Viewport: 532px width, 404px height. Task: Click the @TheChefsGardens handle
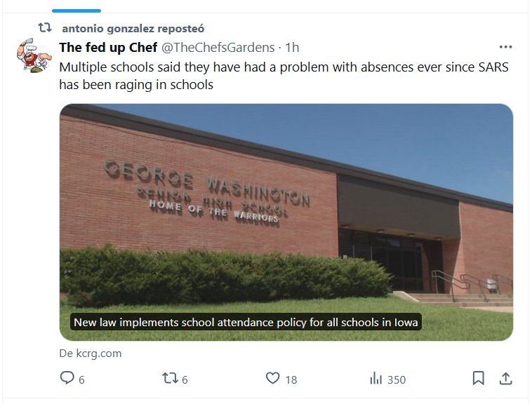click(218, 48)
